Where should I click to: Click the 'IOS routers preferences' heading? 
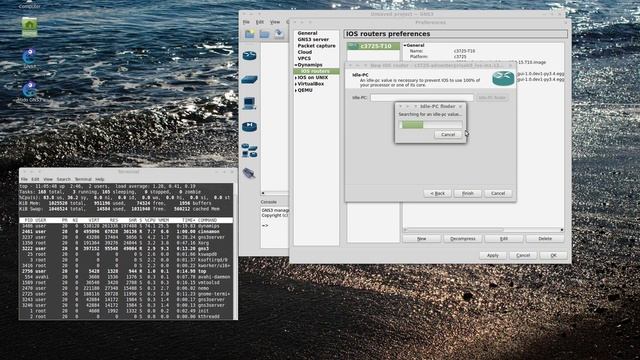coord(388,34)
